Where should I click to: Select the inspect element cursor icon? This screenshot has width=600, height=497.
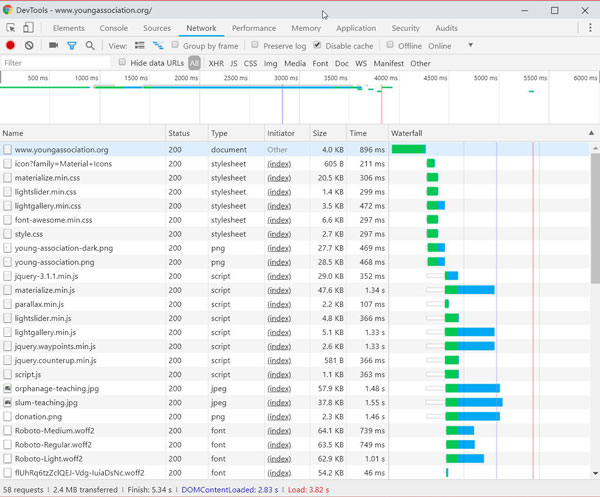pos(11,28)
